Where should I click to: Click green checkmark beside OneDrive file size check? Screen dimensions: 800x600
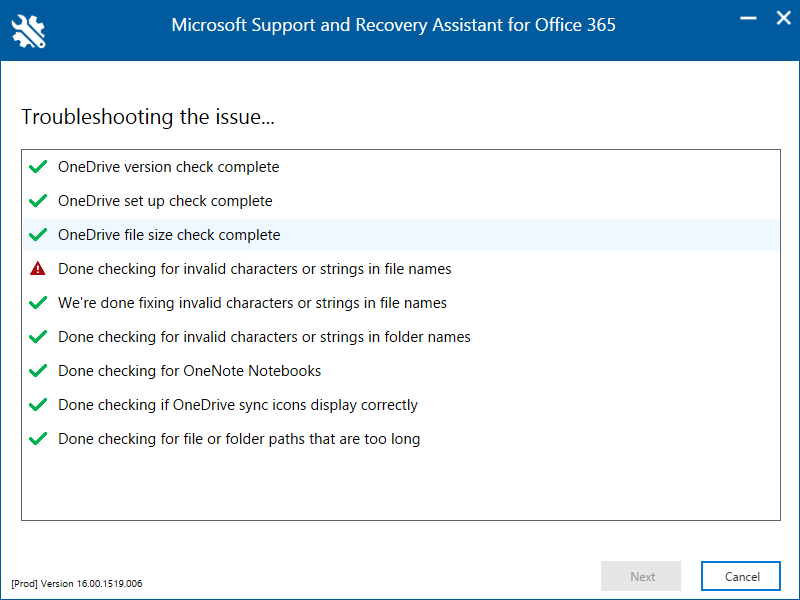coord(38,235)
